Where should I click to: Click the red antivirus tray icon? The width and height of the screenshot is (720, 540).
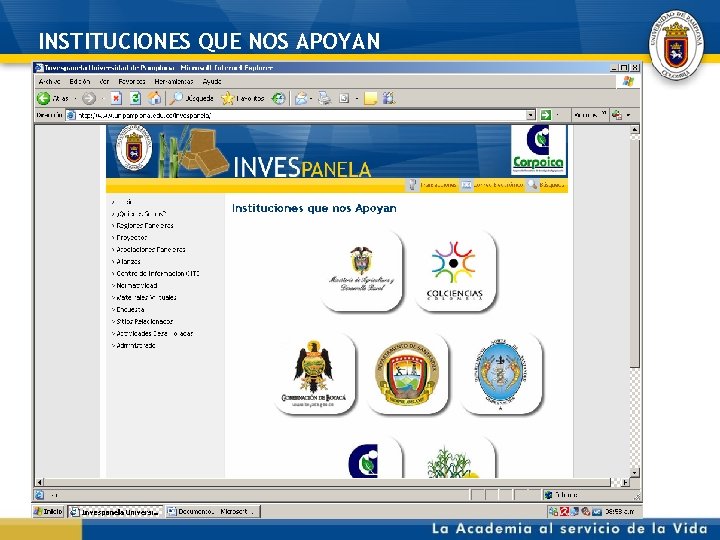564,511
